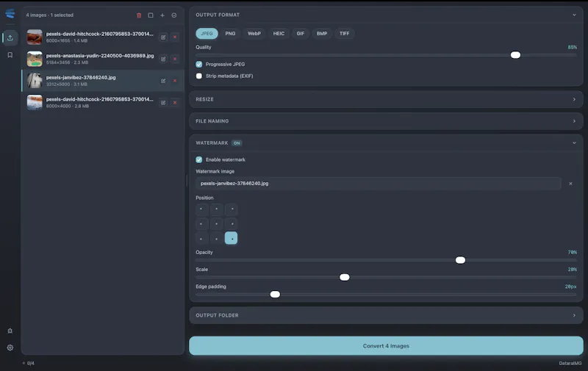Delete selected images with red trash icon
The height and width of the screenshot is (371, 588).
(x=139, y=15)
